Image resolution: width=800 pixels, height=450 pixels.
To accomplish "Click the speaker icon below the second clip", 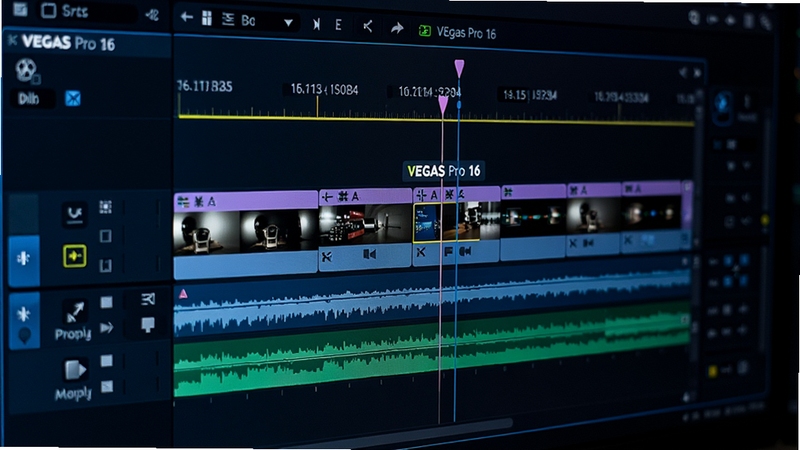I will [x=369, y=254].
